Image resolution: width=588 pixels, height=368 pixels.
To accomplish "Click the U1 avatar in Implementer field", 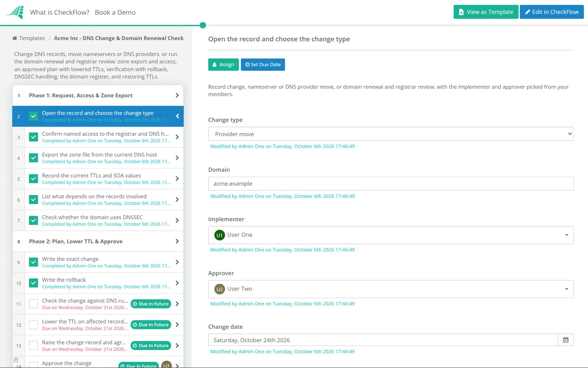I will point(220,235).
